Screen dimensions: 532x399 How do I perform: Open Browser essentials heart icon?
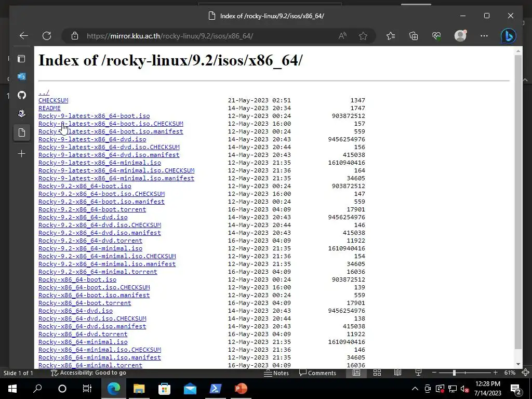point(436,36)
